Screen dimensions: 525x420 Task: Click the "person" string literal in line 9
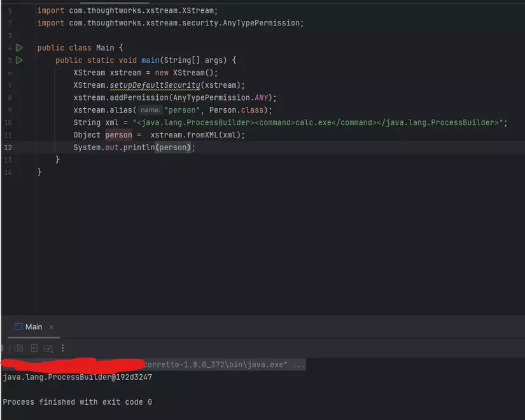pyautogui.click(x=182, y=110)
